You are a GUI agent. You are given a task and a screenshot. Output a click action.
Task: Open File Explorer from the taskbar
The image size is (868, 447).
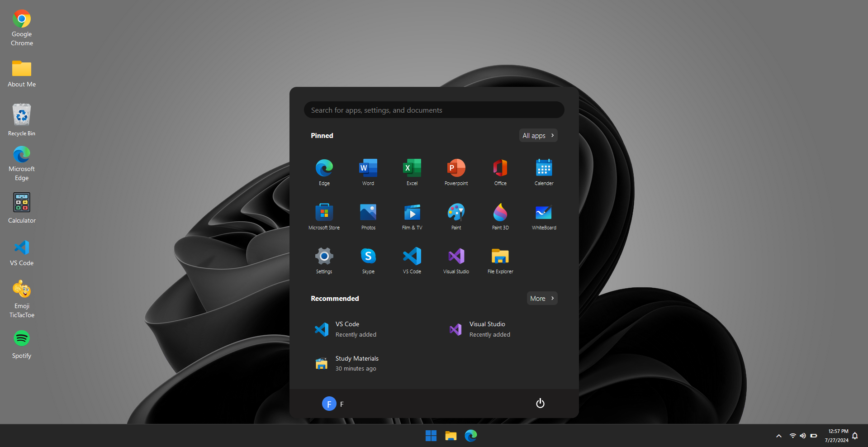tap(451, 436)
